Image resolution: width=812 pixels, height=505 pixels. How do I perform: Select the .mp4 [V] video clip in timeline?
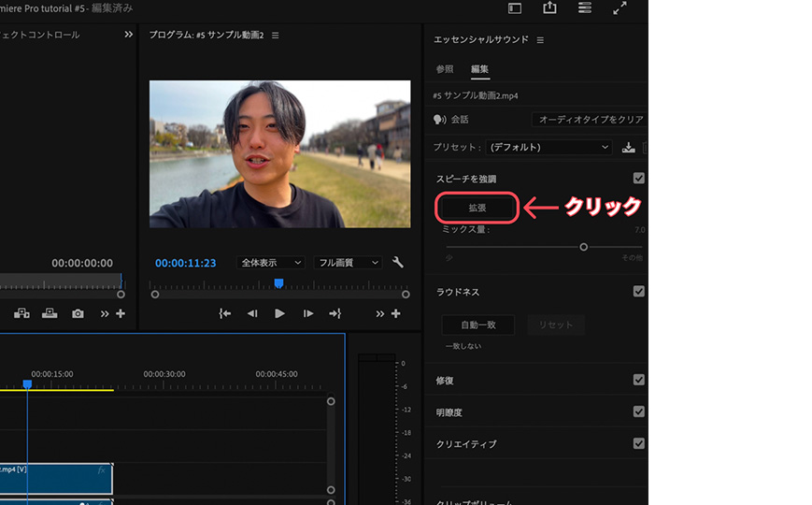[56, 479]
